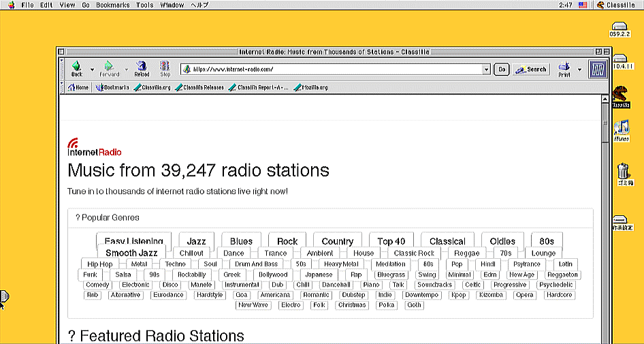644x344 pixels.
Task: Click the Home bookmark toolbar icon
Action: pyautogui.click(x=78, y=88)
